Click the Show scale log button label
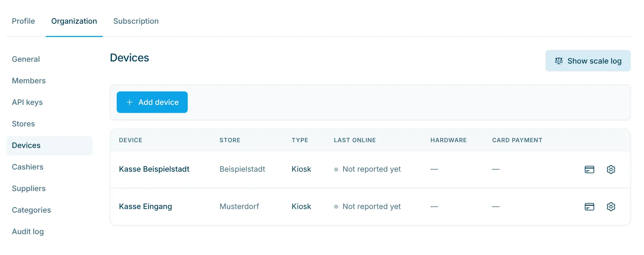This screenshot has height=255, width=644. click(595, 61)
